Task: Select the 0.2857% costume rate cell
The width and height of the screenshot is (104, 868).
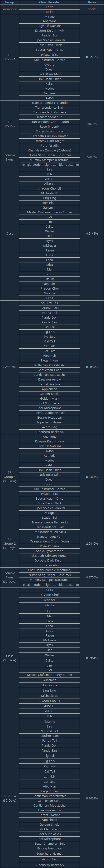Action: tap(92, 367)
